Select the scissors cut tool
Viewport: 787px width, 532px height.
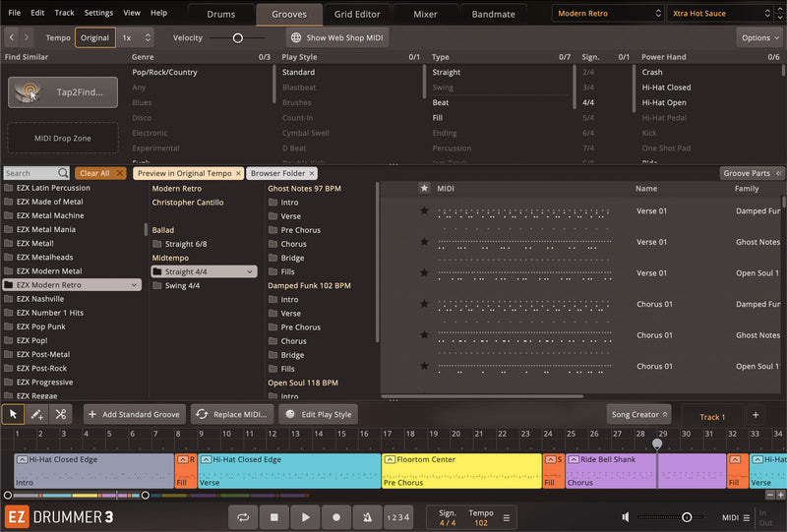(61, 414)
